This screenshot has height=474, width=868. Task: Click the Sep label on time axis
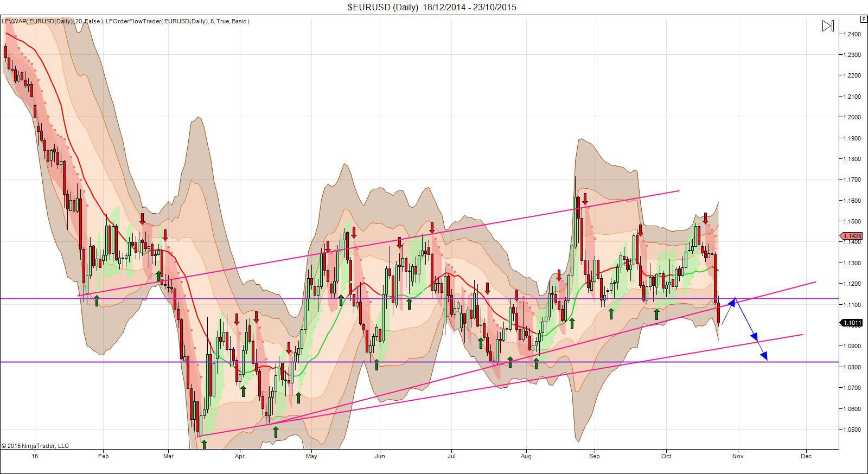click(595, 456)
